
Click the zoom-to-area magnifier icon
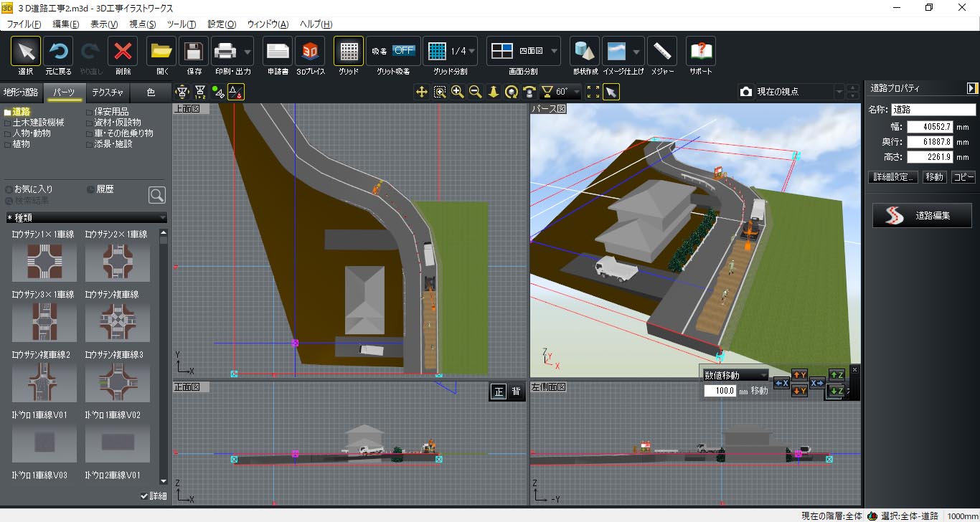point(440,92)
